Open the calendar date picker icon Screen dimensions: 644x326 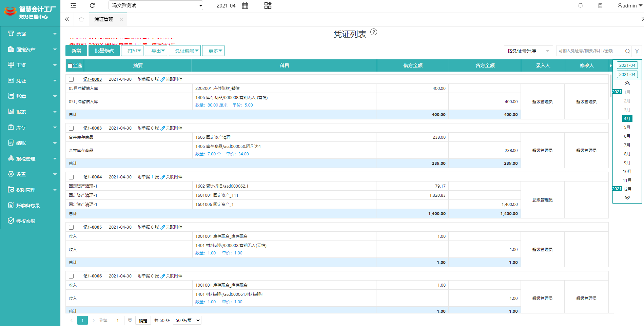coord(245,5)
